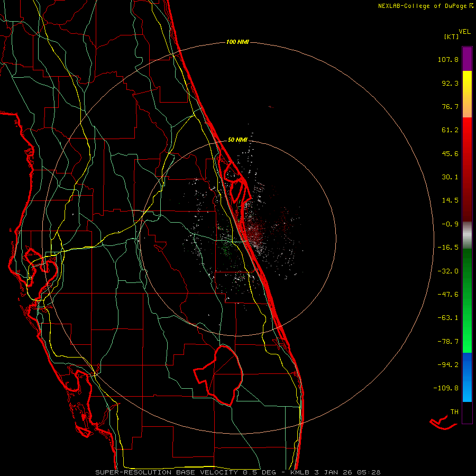Select the 107.8 legend value

pos(448,59)
